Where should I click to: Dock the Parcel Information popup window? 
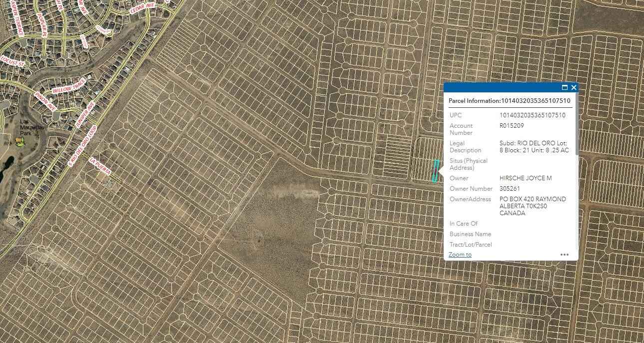tap(566, 87)
